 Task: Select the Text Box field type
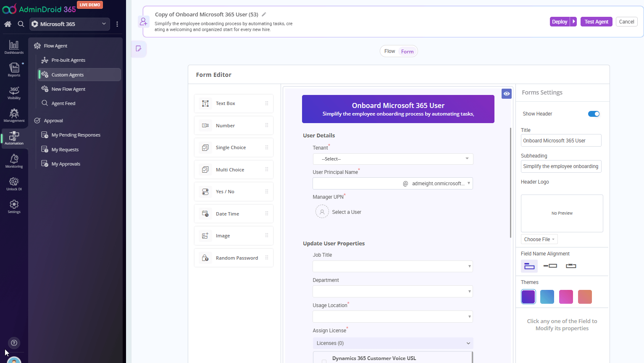click(x=234, y=103)
